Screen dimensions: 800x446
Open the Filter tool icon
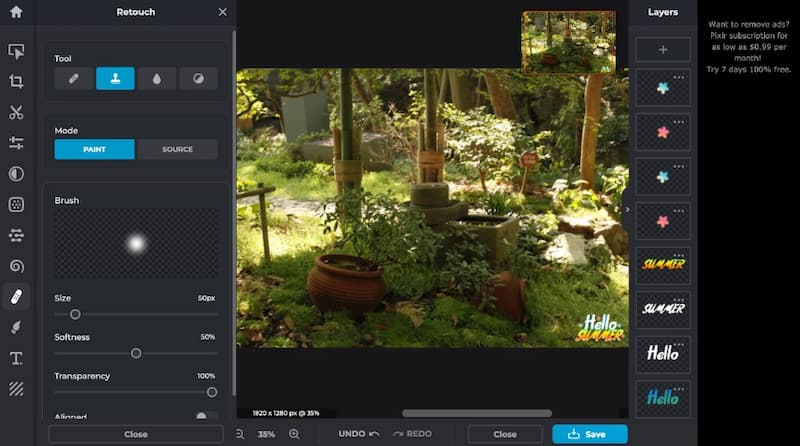(16, 205)
